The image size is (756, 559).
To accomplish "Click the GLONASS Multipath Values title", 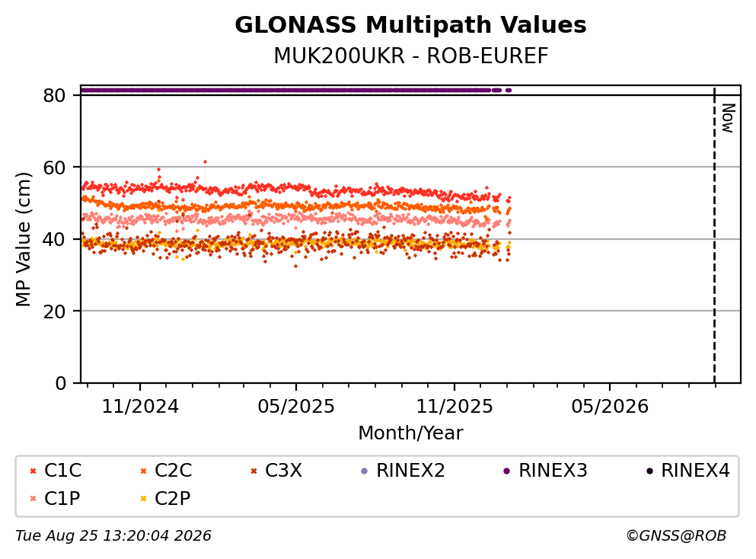I will pyautogui.click(x=410, y=25).
